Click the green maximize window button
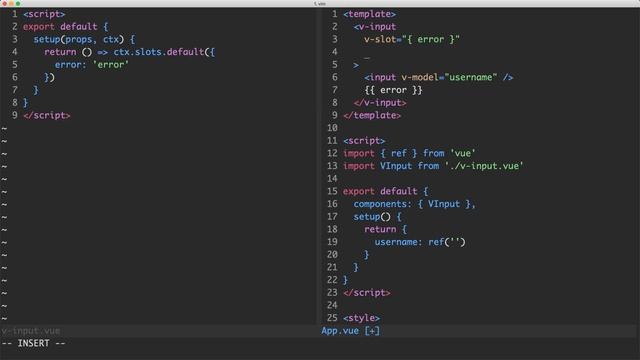Image resolution: width=640 pixels, height=360 pixels. [18, 3]
